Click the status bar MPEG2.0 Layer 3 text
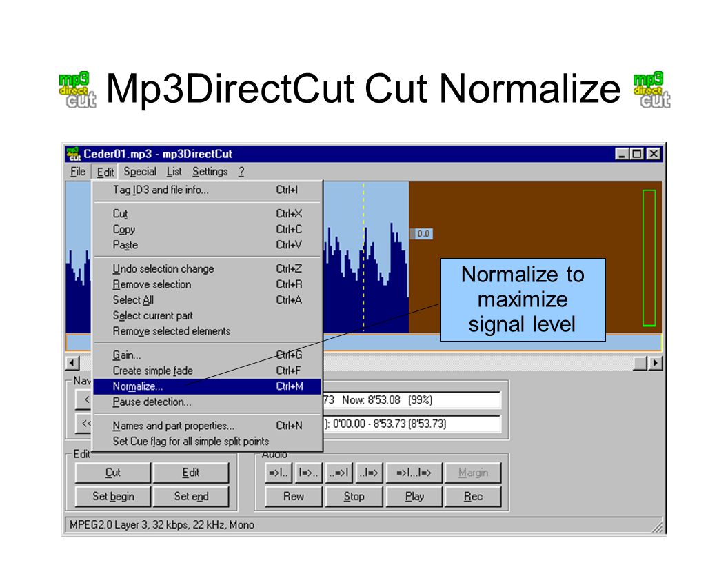Viewport: 728px width, 563px height. coord(162,525)
